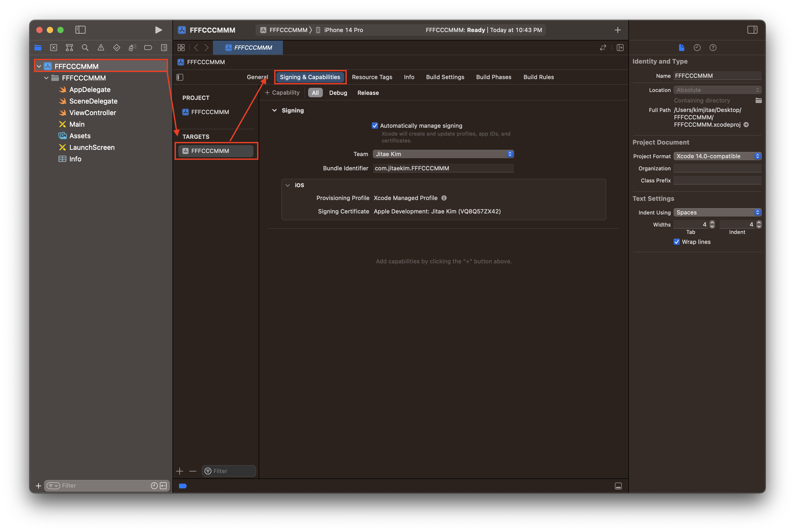This screenshot has height=532, width=795.
Task: Collapse the Signing section chevron
Action: point(274,110)
